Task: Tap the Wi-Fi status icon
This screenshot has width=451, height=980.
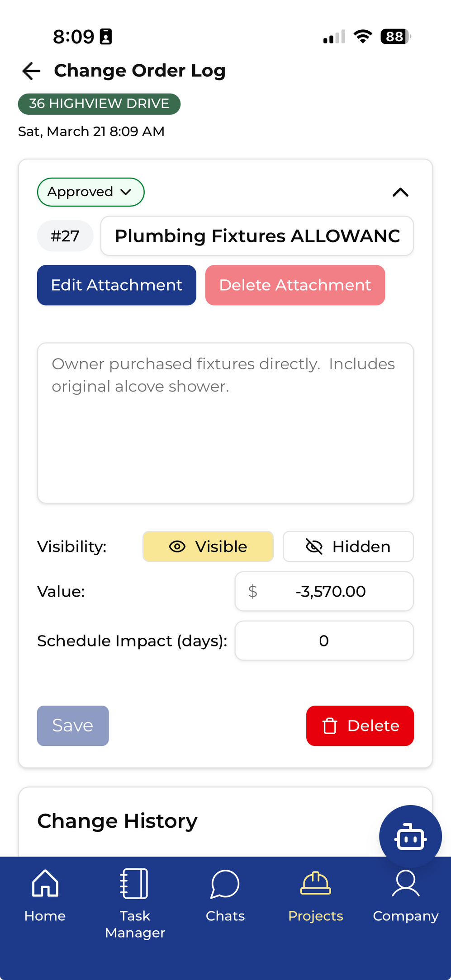Action: [362, 37]
